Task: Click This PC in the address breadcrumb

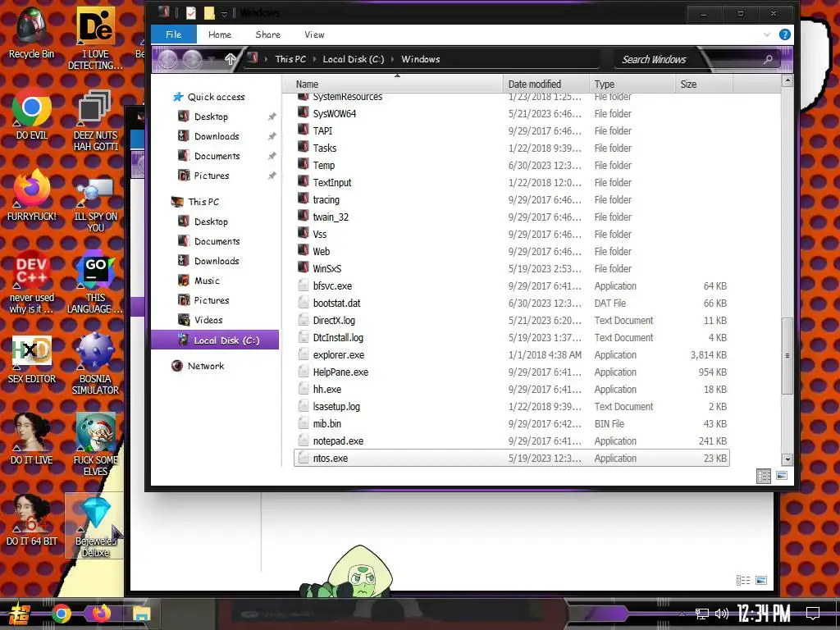Action: click(290, 59)
